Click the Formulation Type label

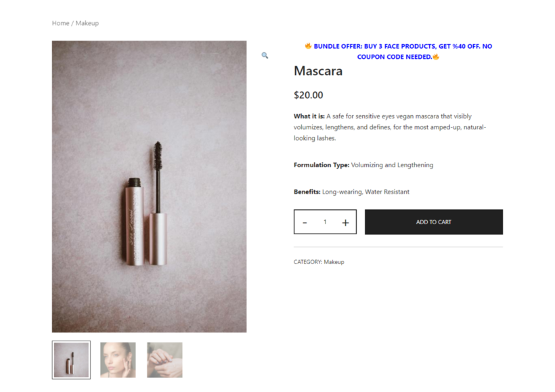(321, 165)
